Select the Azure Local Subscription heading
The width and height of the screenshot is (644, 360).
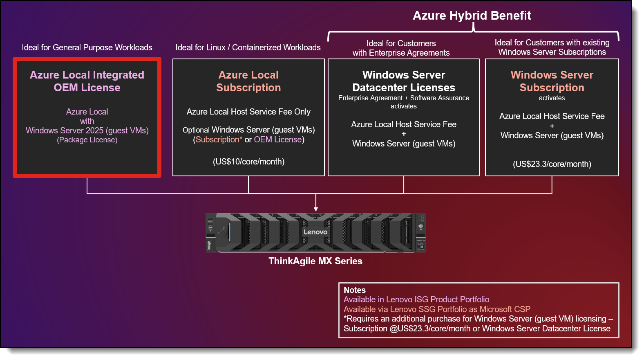pyautogui.click(x=248, y=81)
